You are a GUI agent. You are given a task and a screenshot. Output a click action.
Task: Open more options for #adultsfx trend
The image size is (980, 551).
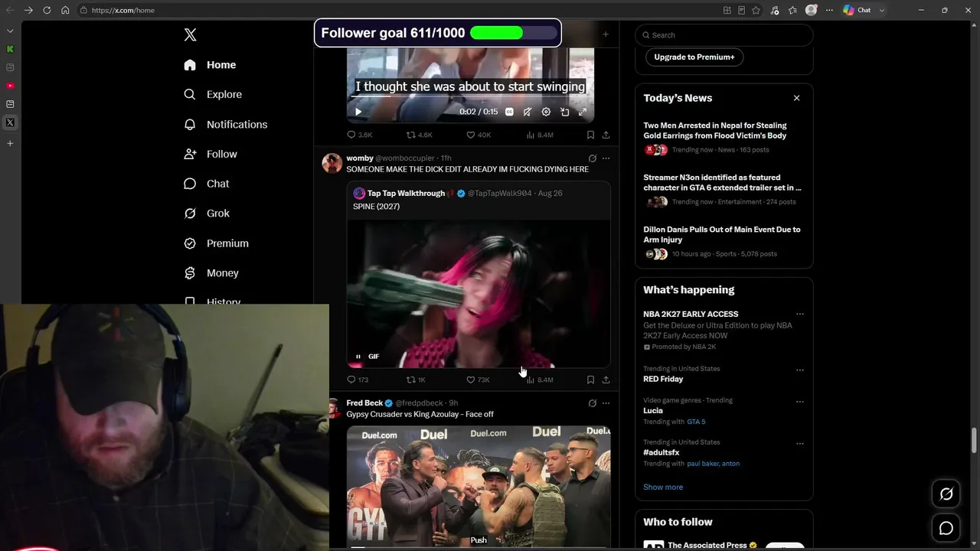[799, 444]
